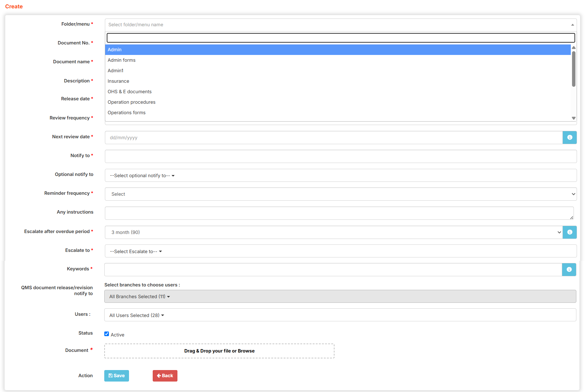The width and height of the screenshot is (585, 392).
Task: Click the Notify to input field
Action: [x=341, y=156]
